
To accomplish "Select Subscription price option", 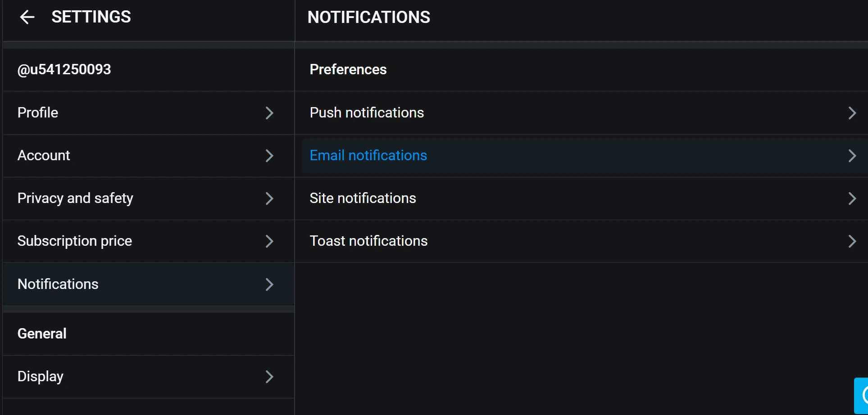I will 75,241.
